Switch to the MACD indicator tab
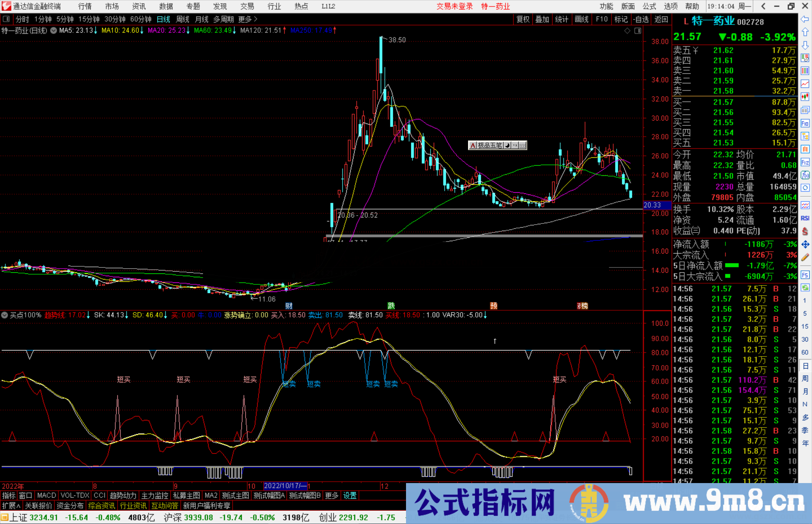The height and width of the screenshot is (524, 812). click(x=47, y=495)
